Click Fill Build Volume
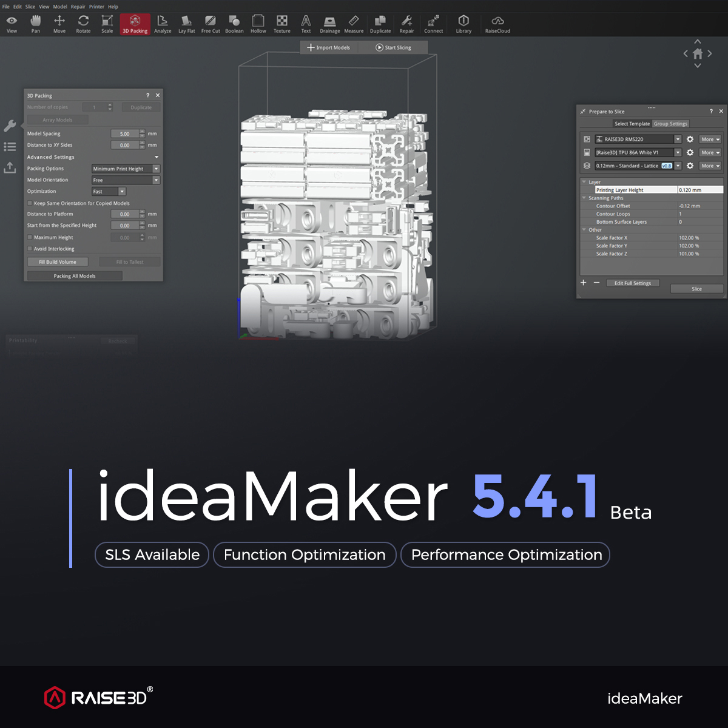This screenshot has width=728, height=728. click(58, 262)
